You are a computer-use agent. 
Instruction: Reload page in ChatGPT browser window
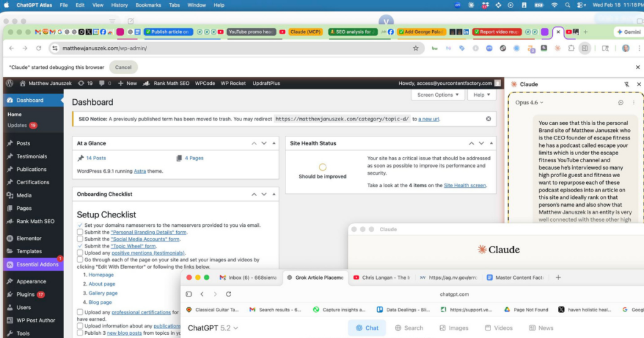[228, 294]
